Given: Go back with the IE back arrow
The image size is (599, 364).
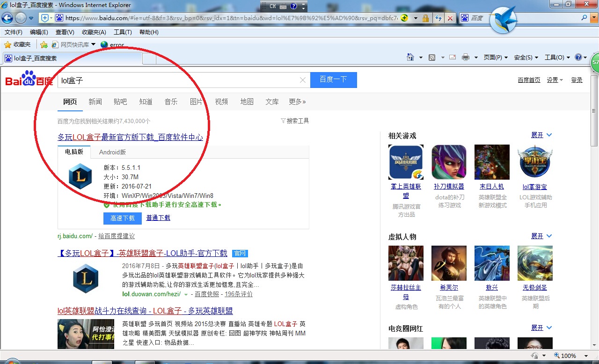Looking at the screenshot, I should [7, 18].
